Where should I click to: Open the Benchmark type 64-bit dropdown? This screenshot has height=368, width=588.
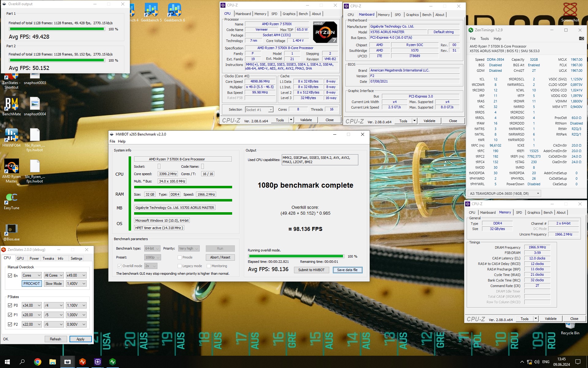point(152,248)
